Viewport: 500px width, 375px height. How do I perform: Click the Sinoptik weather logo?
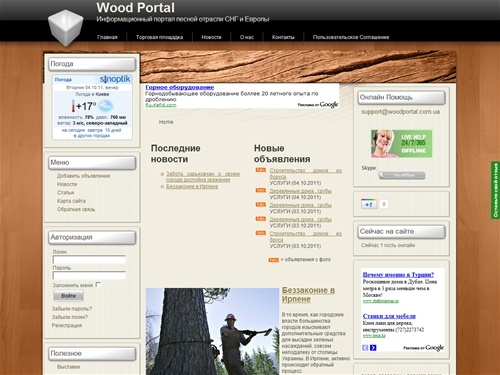(115, 79)
